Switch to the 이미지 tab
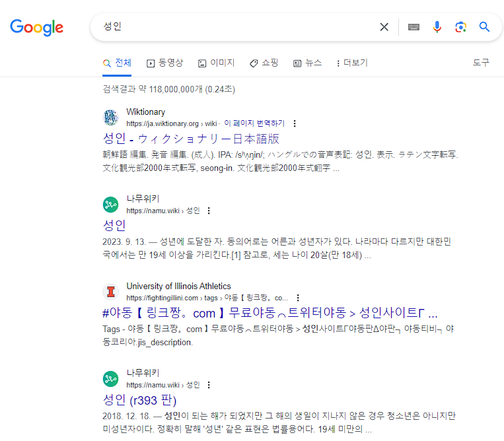Viewport: 504px width, 441px height. click(x=216, y=63)
